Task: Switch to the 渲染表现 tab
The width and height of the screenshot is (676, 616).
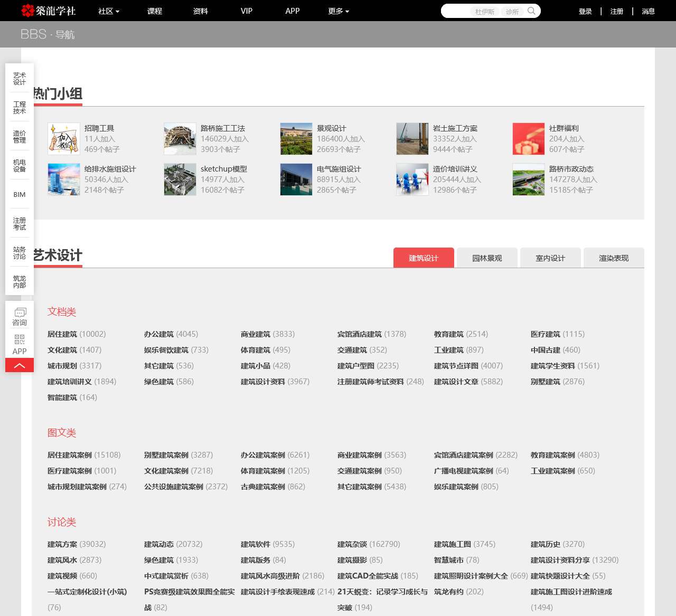Action: tap(614, 258)
